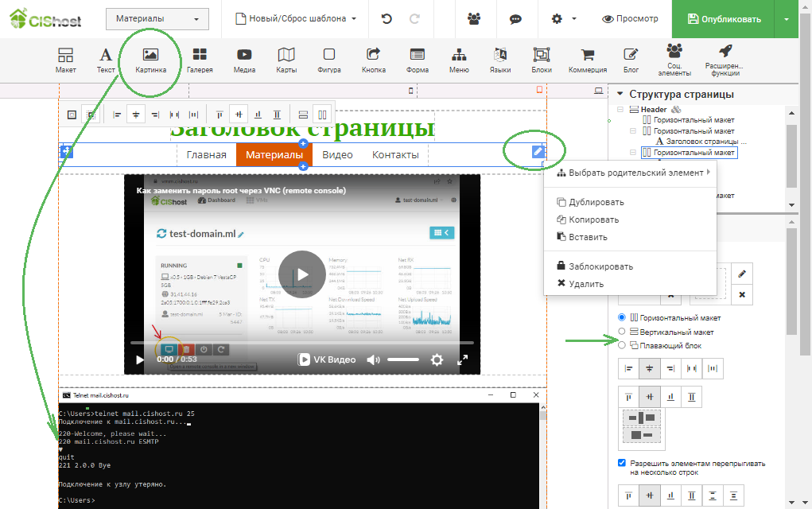Toggle checkbox allowing elements to wrap rows

(623, 463)
